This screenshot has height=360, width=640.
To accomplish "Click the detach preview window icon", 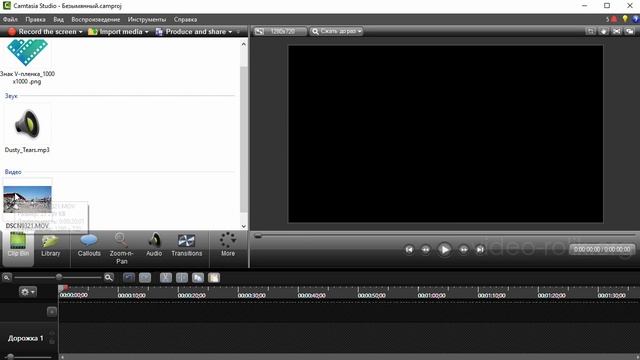I will coord(629,31).
